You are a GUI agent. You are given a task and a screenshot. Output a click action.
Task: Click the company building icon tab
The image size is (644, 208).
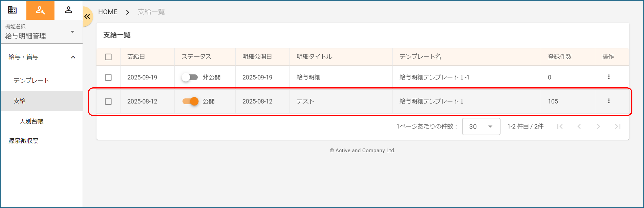12,10
